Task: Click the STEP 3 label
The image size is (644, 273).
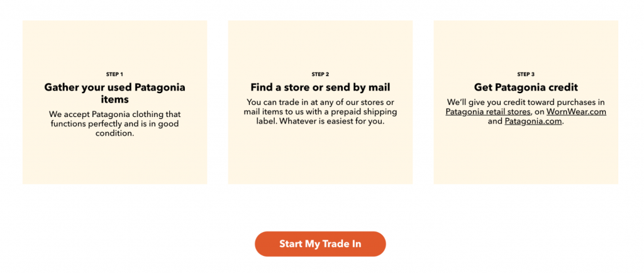Action: pyautogui.click(x=526, y=74)
